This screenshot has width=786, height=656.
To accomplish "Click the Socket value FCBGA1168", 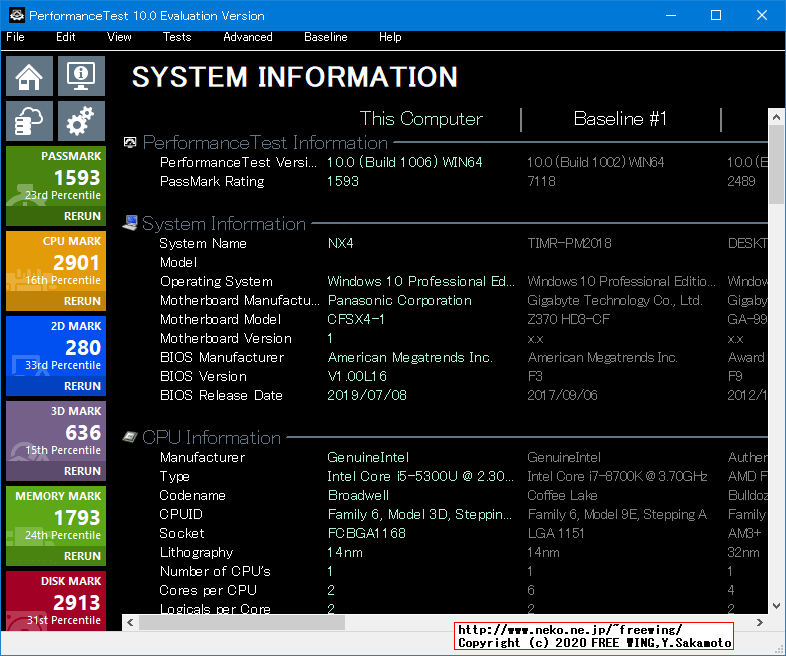I will pos(366,533).
